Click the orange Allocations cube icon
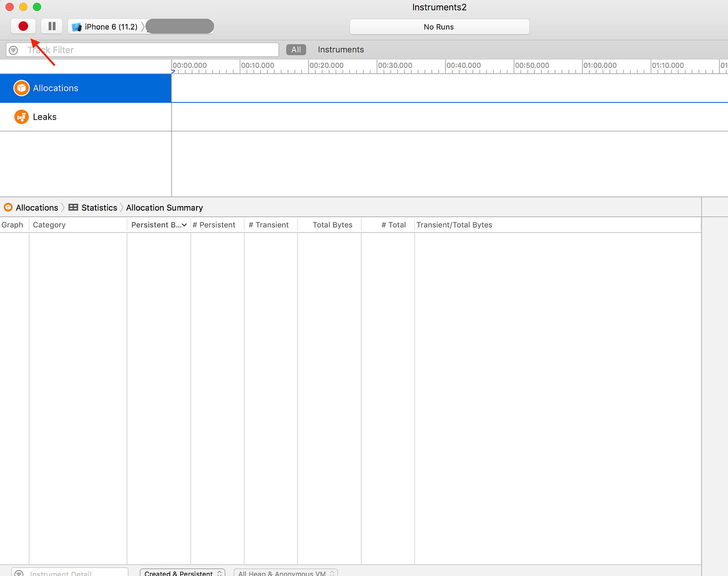The image size is (728, 576). pyautogui.click(x=21, y=88)
